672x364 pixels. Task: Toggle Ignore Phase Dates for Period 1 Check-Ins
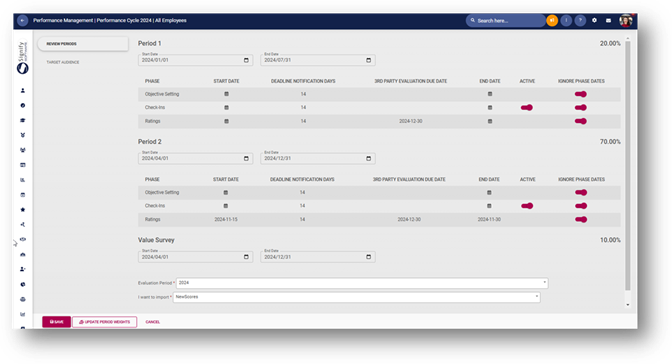tap(581, 108)
